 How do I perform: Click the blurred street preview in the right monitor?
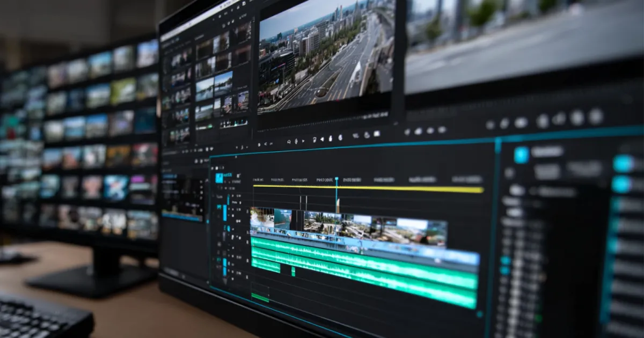pyautogui.click(x=525, y=43)
